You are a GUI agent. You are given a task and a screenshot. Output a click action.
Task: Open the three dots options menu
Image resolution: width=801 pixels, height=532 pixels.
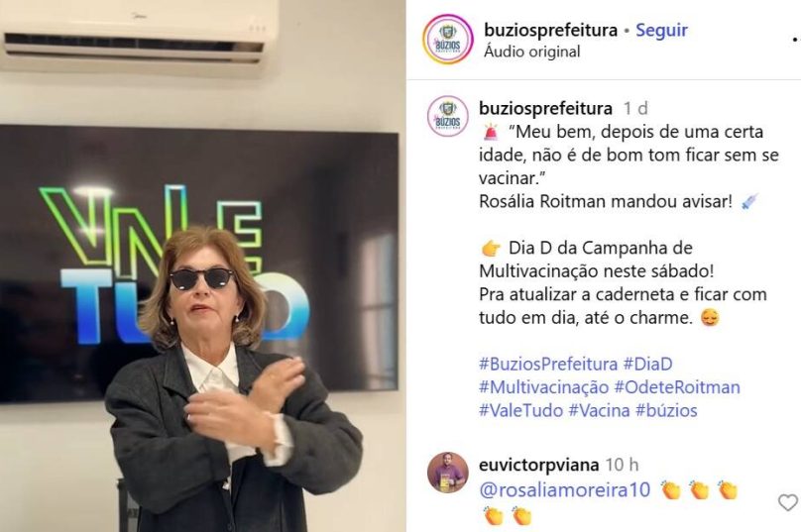[x=796, y=40]
